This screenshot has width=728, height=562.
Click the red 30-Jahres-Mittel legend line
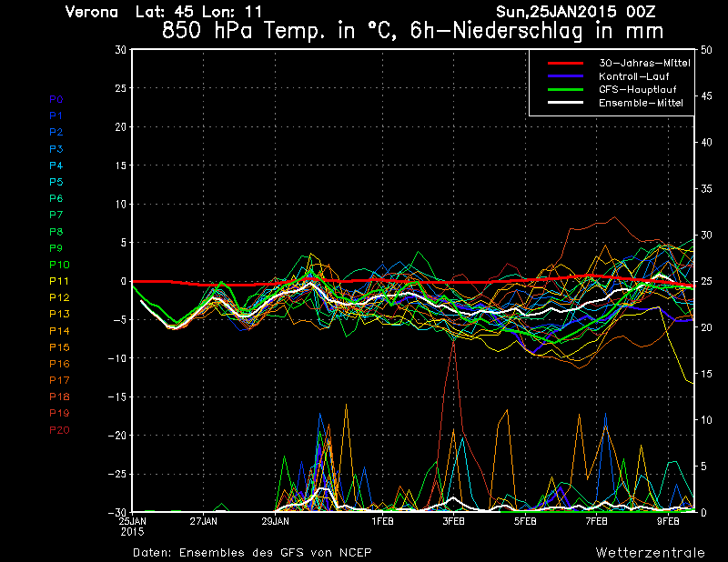(564, 63)
